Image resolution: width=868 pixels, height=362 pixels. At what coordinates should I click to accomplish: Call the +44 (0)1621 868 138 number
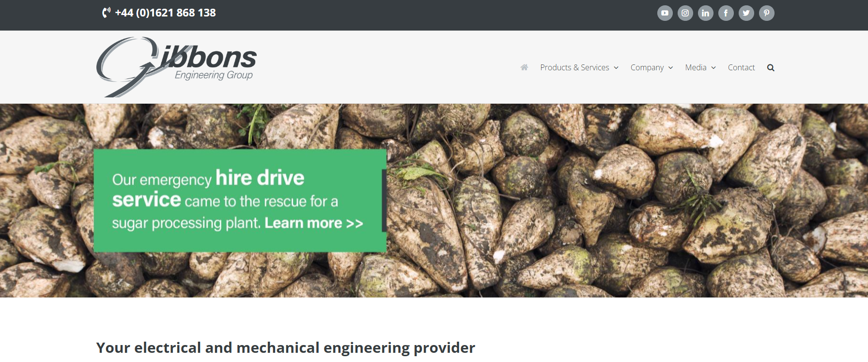coord(165,13)
